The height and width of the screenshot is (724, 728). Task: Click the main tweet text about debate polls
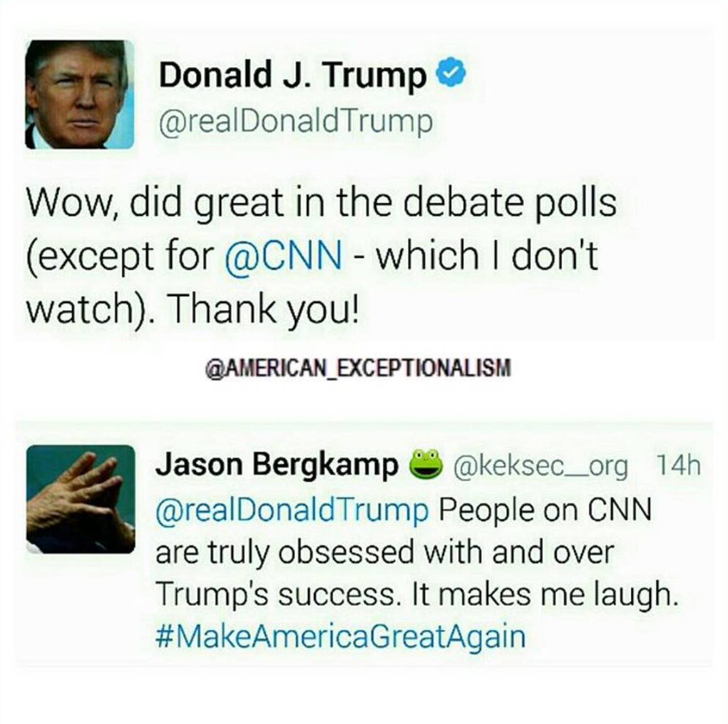[321, 256]
